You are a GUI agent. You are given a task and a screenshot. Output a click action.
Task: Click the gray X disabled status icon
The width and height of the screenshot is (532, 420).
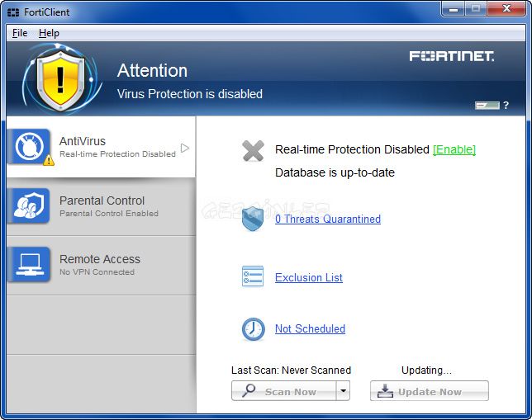253,151
